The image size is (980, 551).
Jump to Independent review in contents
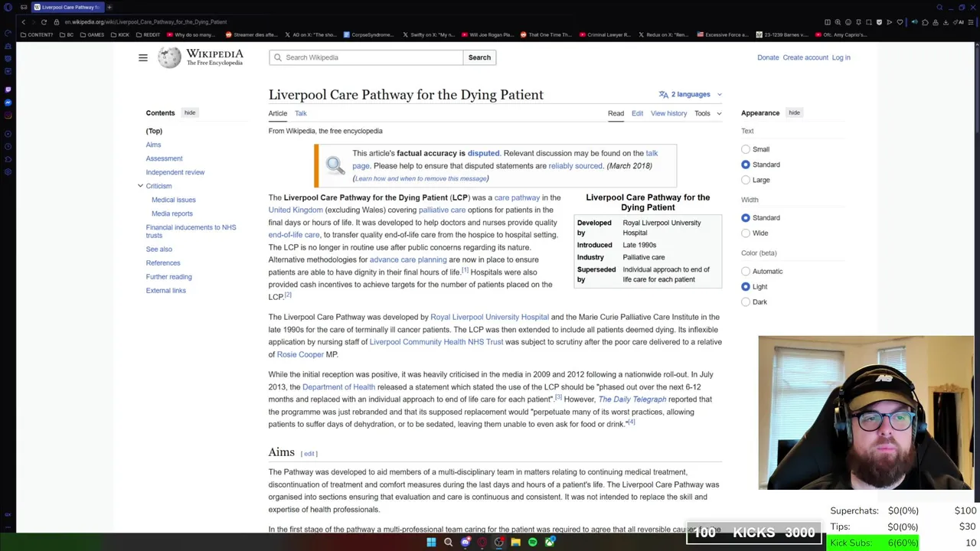pos(175,172)
